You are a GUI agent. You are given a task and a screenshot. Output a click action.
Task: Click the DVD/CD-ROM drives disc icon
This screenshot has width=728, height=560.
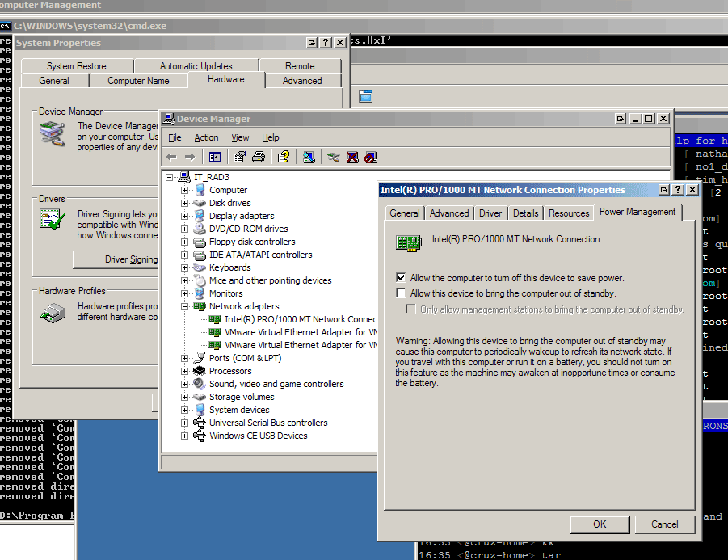pos(200,229)
